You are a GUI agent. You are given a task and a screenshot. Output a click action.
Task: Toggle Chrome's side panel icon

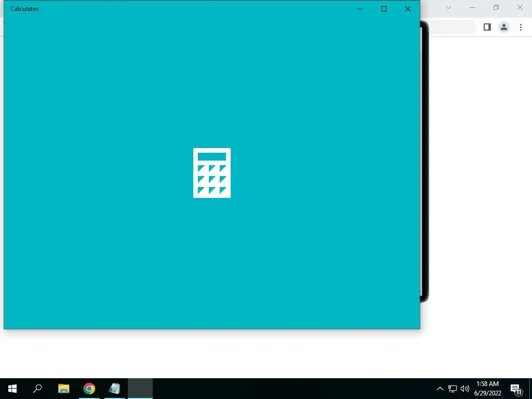click(x=487, y=27)
